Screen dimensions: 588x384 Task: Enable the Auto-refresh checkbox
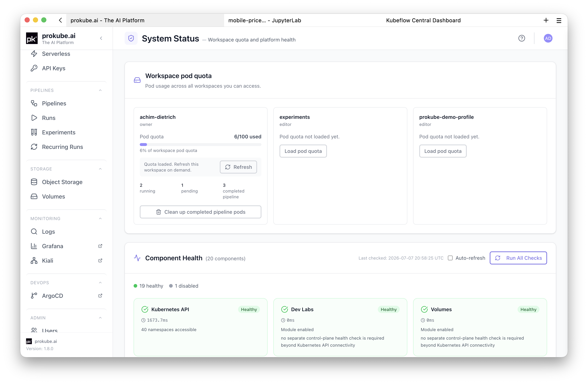450,258
